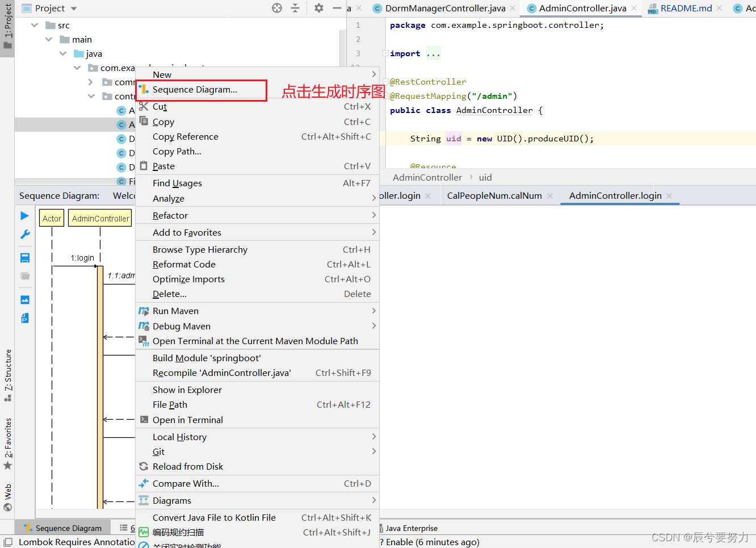The height and width of the screenshot is (548, 756).
Task: Save sequence diagram with the floppy icon
Action: (x=25, y=258)
